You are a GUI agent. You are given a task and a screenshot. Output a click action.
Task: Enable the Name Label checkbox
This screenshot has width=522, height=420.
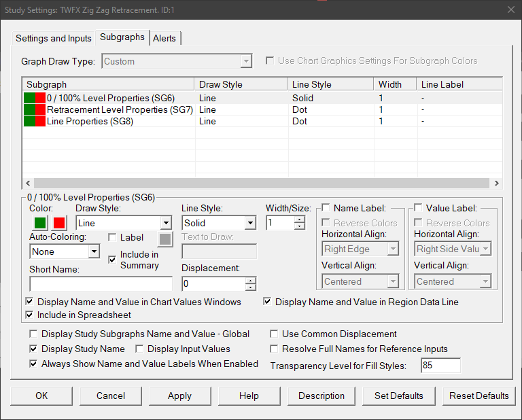tap(326, 208)
